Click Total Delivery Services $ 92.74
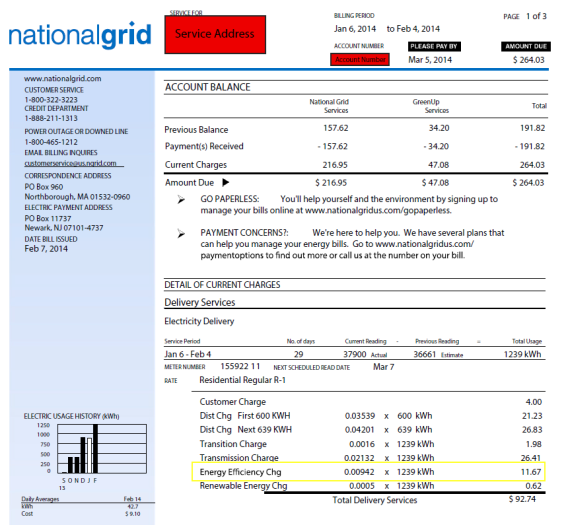The image size is (566, 525). tap(522, 499)
